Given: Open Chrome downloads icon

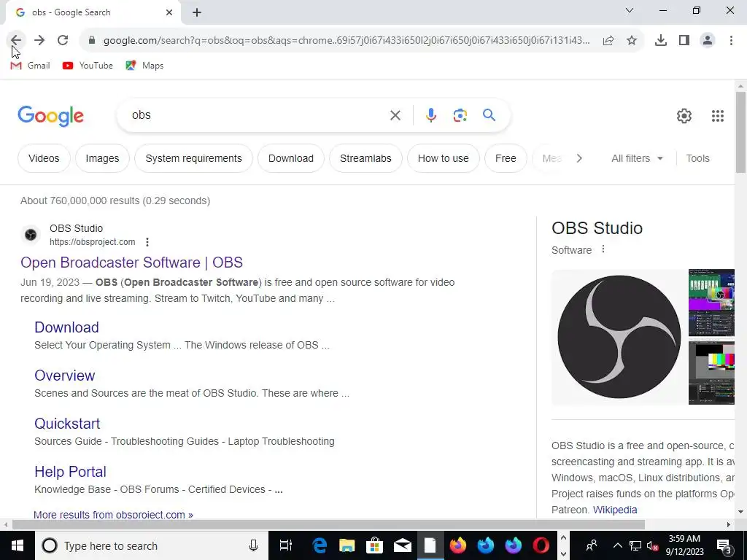Looking at the screenshot, I should click(661, 41).
